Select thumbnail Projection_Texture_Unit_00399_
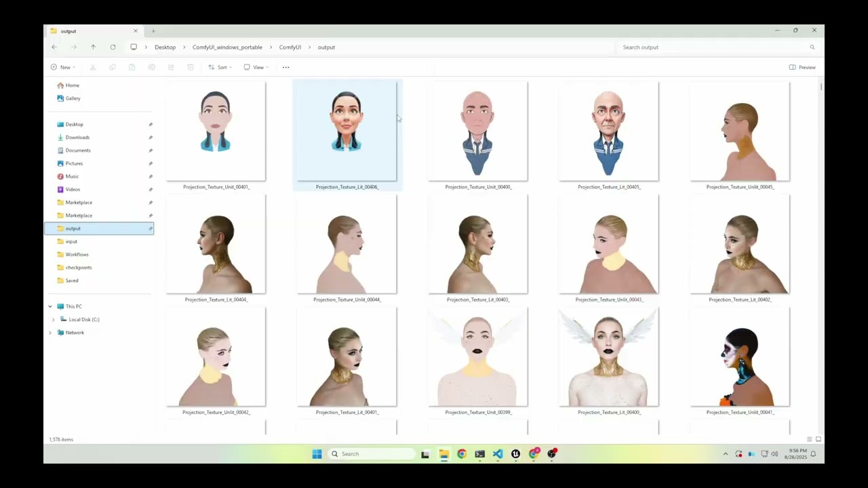 pos(478,357)
